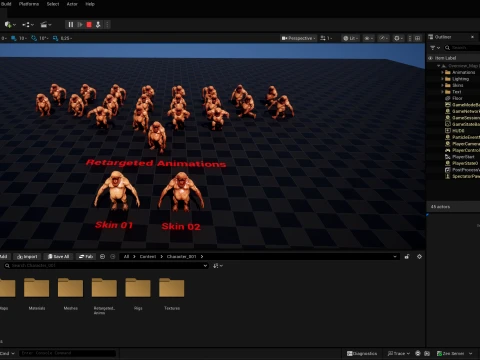Open the Build menu

[6, 4]
